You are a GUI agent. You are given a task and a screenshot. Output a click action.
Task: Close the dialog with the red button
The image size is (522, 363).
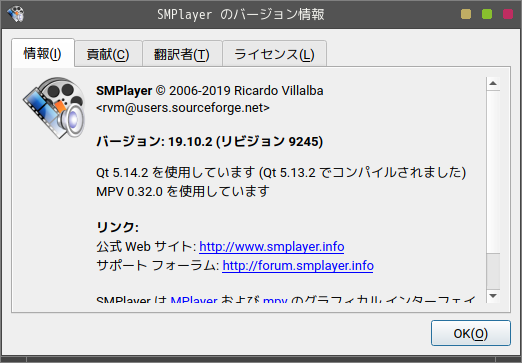[x=508, y=14]
